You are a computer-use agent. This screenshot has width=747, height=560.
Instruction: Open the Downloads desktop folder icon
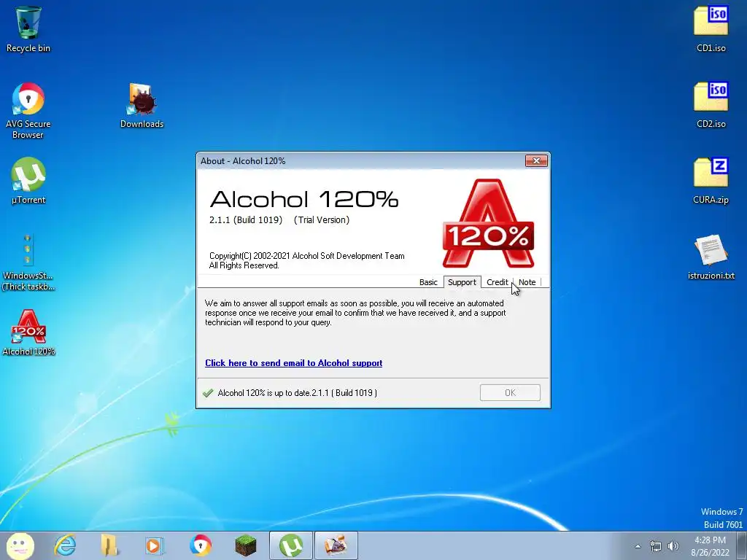(x=142, y=106)
